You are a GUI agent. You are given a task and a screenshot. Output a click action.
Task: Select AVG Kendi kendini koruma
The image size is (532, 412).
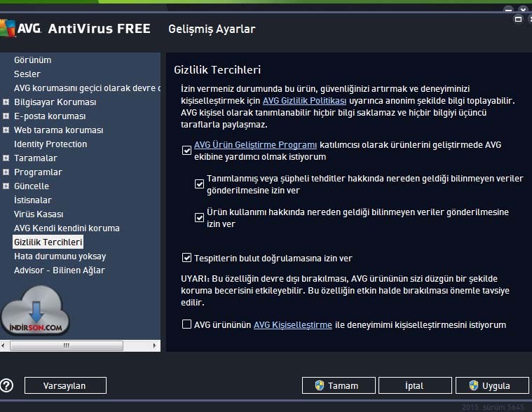[x=67, y=228]
